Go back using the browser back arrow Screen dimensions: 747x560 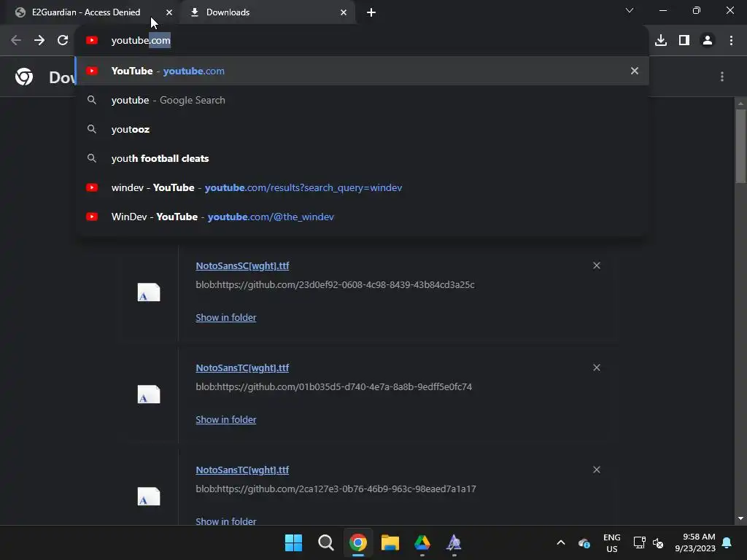pyautogui.click(x=16, y=41)
